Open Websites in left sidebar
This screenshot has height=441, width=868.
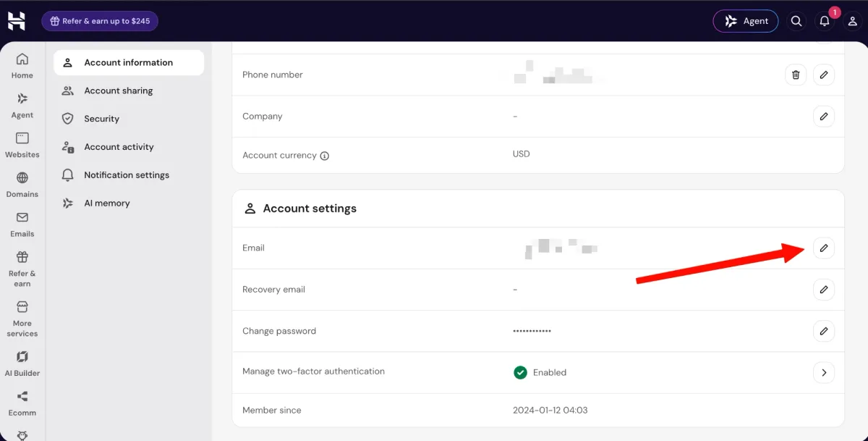[x=22, y=145]
